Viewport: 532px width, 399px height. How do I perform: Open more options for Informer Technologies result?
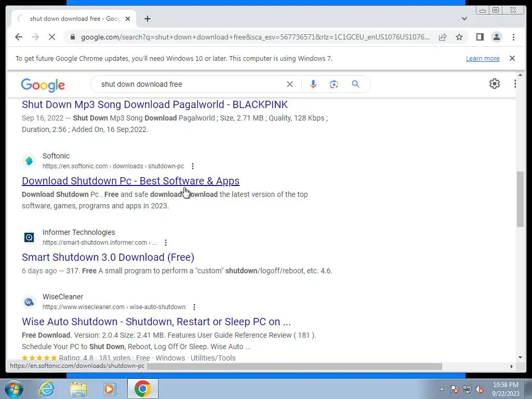[166, 243]
